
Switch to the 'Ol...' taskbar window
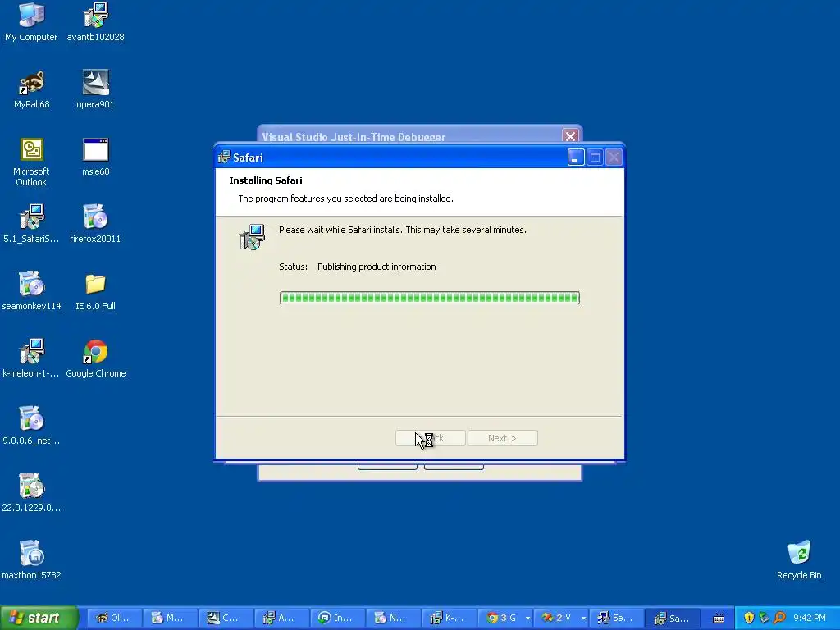(x=115, y=618)
